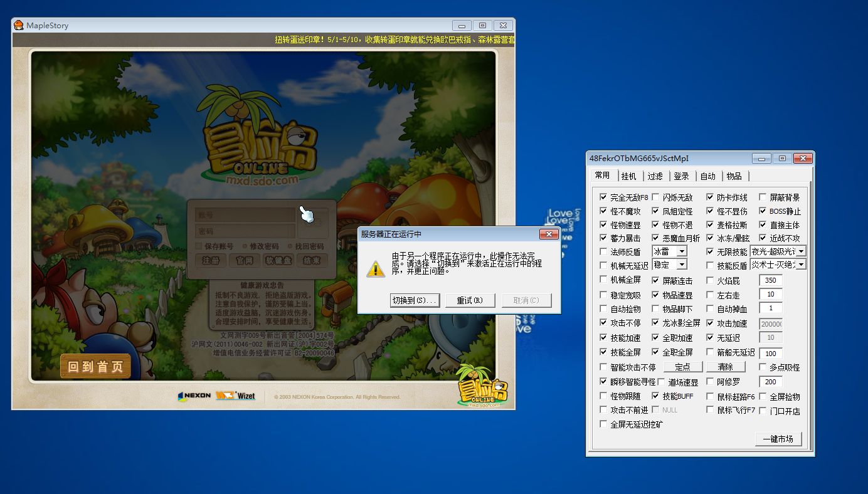The image size is (868, 494).
Task: Uncheck the 完全无敌F8 checkbox
Action: coord(603,197)
